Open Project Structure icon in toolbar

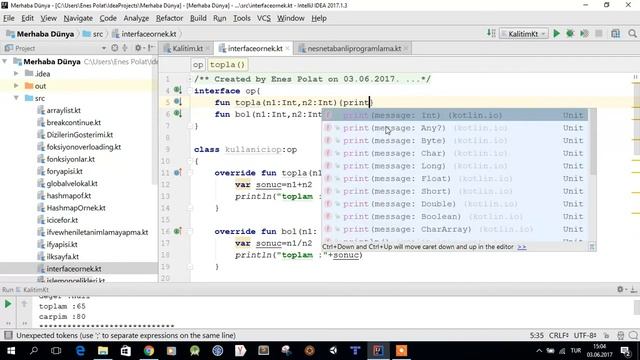pyautogui.click(x=616, y=34)
